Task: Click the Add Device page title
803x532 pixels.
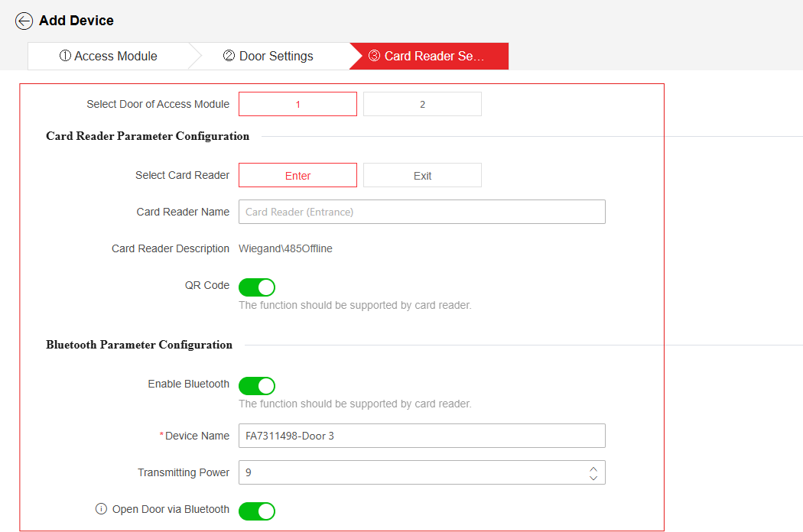Action: coord(76,21)
